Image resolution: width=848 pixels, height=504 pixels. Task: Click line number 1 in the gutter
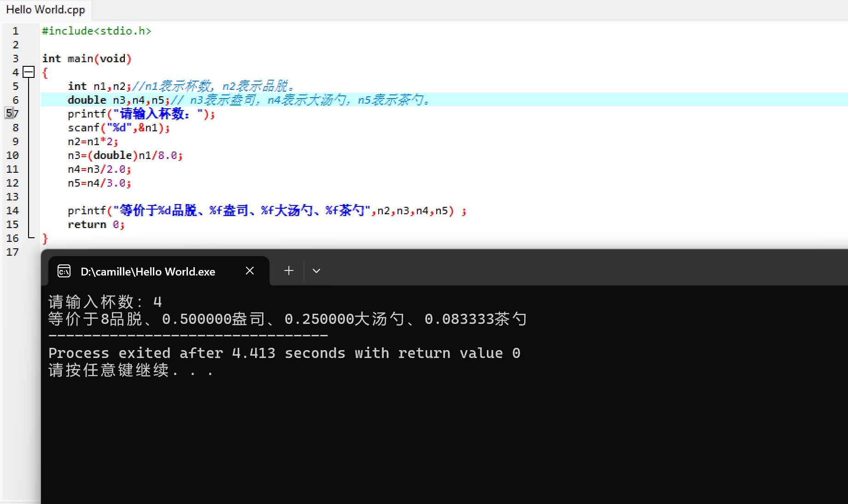(x=16, y=31)
